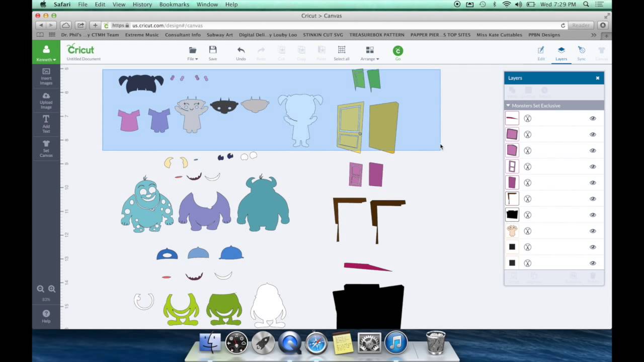This screenshot has width=644, height=362.
Task: Undo the last action
Action: pyautogui.click(x=241, y=52)
